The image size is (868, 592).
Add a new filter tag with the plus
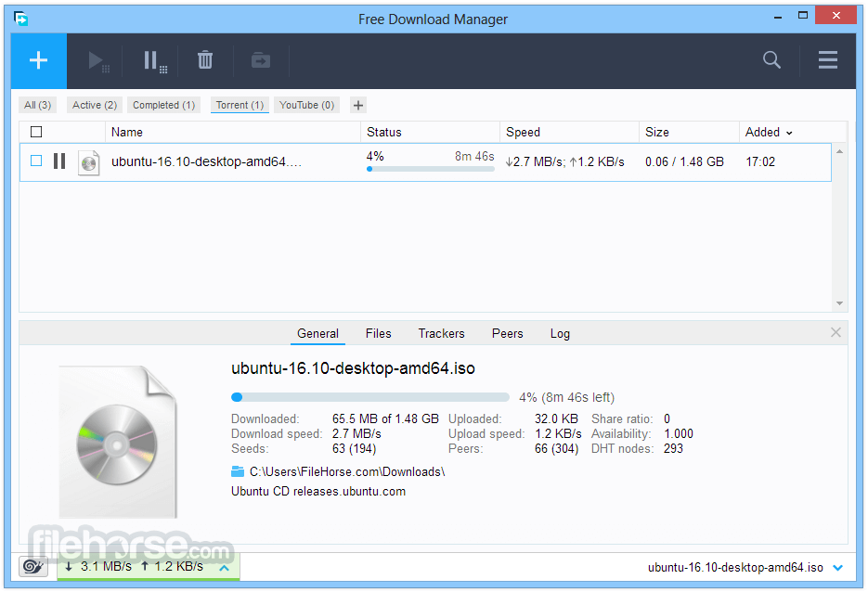tap(358, 105)
